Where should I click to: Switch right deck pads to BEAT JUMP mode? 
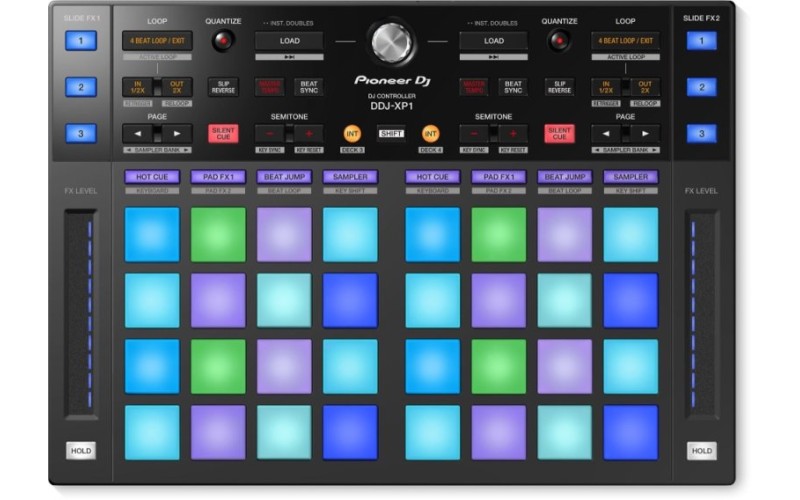coord(565,177)
